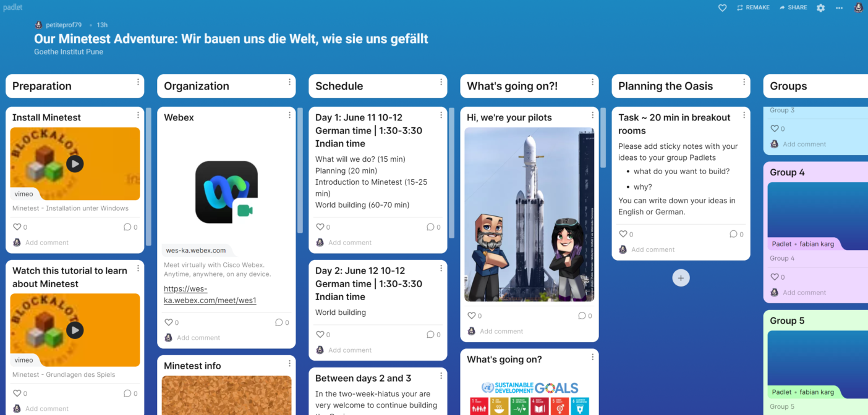868x415 pixels.
Task: Click Add comment under Day 2 post
Action: [350, 350]
